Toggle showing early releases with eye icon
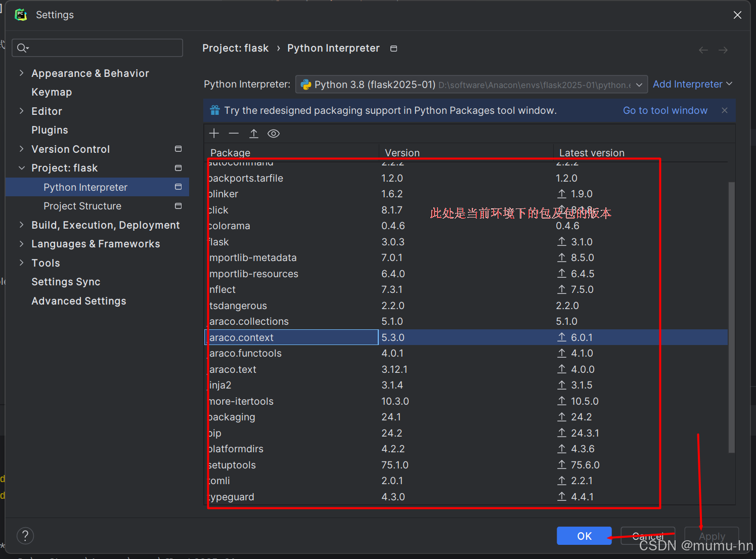The width and height of the screenshot is (756, 559). 274,133
